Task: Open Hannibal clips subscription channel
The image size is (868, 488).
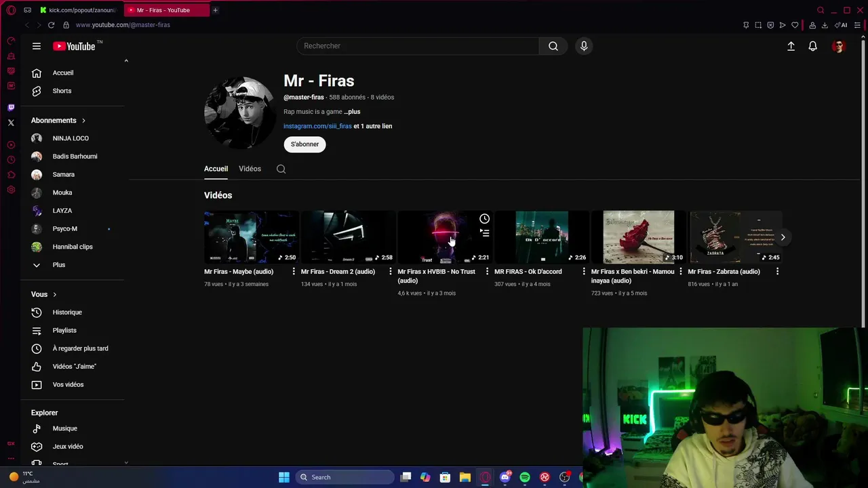Action: point(73,247)
